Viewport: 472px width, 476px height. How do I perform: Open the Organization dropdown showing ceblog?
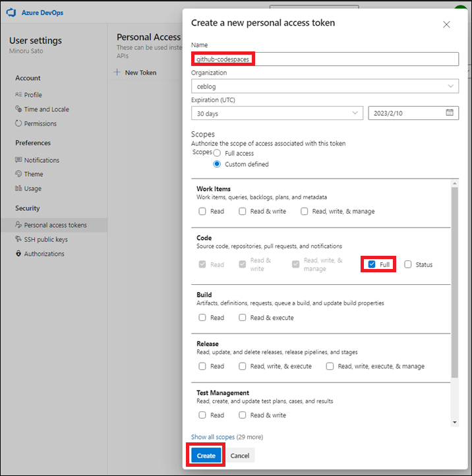pyautogui.click(x=325, y=86)
